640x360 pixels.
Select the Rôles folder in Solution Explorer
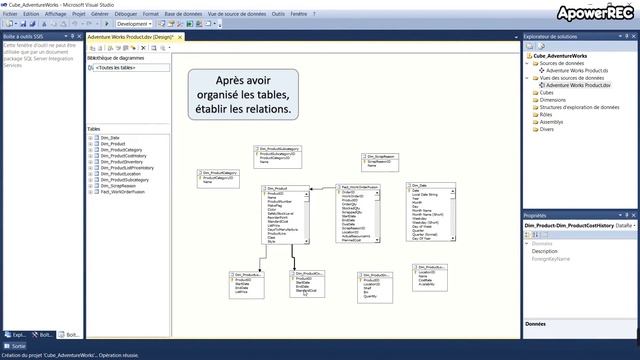[546, 115]
